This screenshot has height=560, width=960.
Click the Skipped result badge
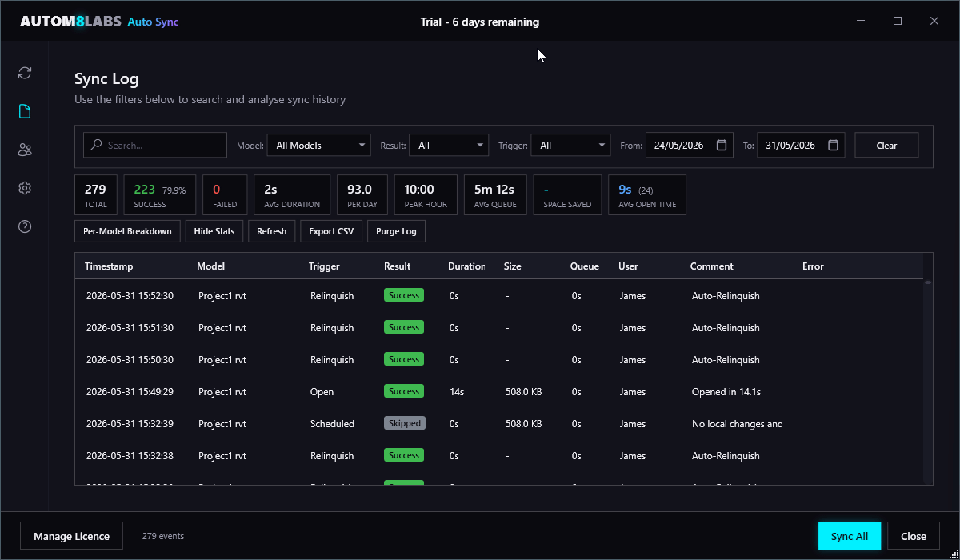(405, 423)
